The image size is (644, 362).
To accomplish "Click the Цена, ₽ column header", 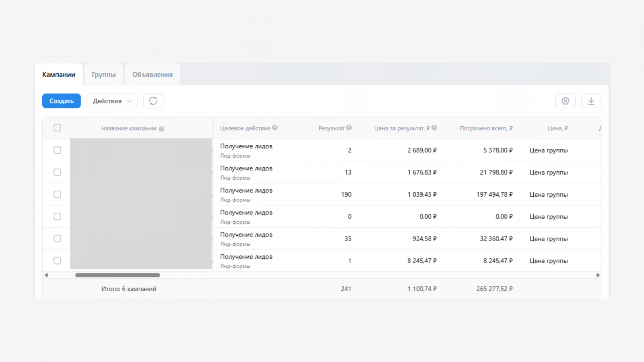I will (x=558, y=128).
